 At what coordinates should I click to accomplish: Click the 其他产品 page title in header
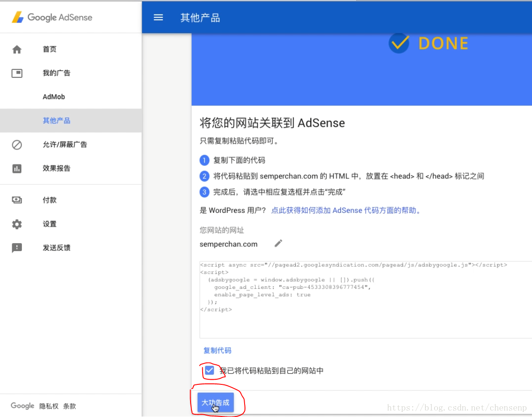(200, 18)
